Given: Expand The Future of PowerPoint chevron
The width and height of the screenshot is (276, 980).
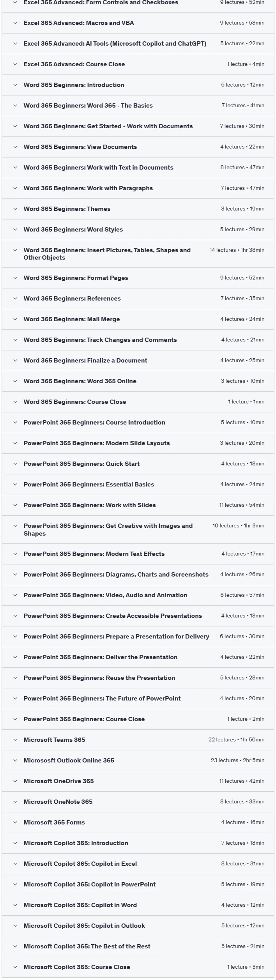Looking at the screenshot, I should click(15, 699).
